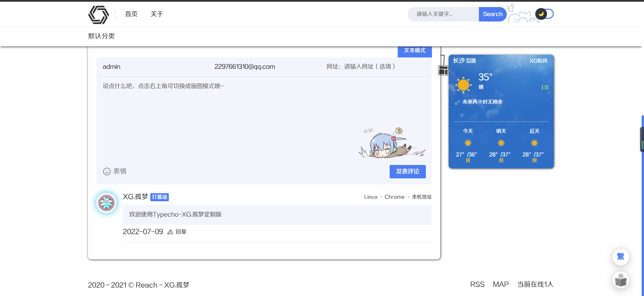Click the blue Search button
This screenshot has height=296, width=644.
click(x=493, y=14)
